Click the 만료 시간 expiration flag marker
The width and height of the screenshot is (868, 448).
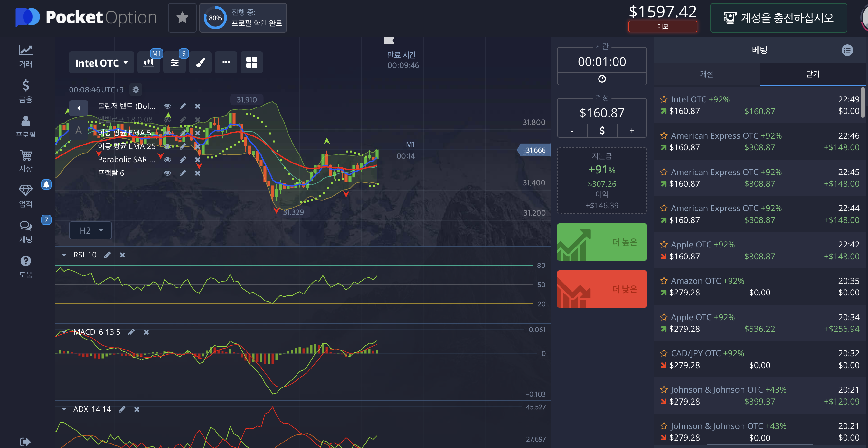pos(389,41)
